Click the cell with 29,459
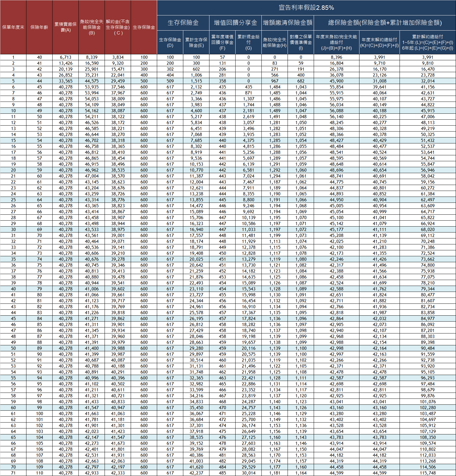This screenshot has height=476, width=456. pyautogui.click(x=118, y=81)
